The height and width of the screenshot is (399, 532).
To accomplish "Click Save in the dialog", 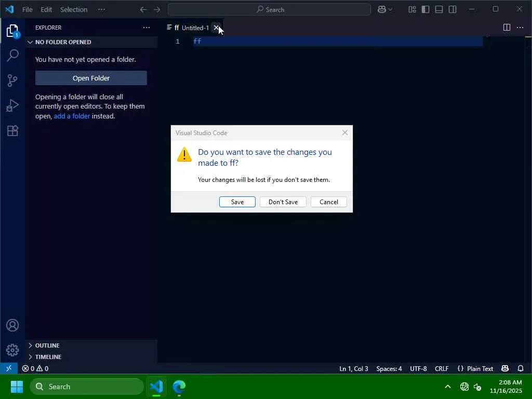I will [x=237, y=202].
